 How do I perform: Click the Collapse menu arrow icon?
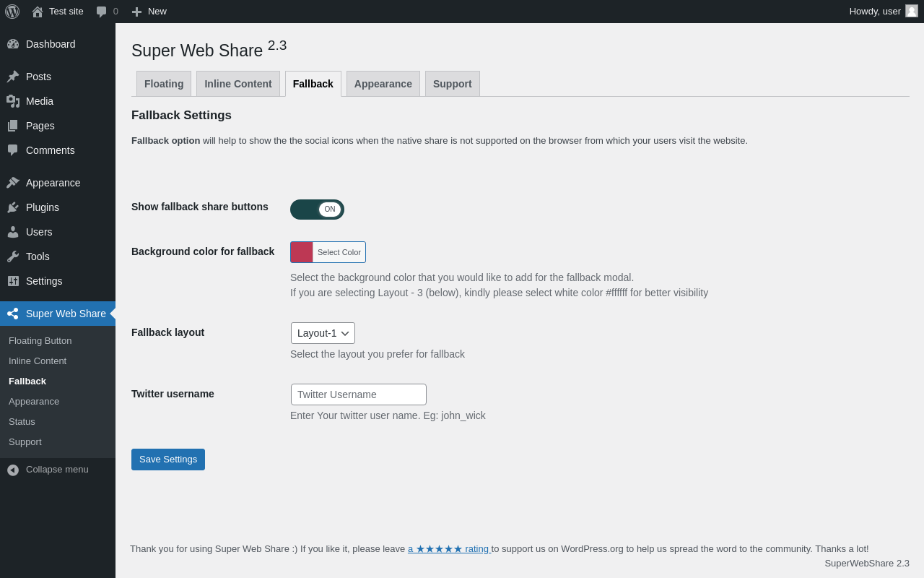click(13, 470)
